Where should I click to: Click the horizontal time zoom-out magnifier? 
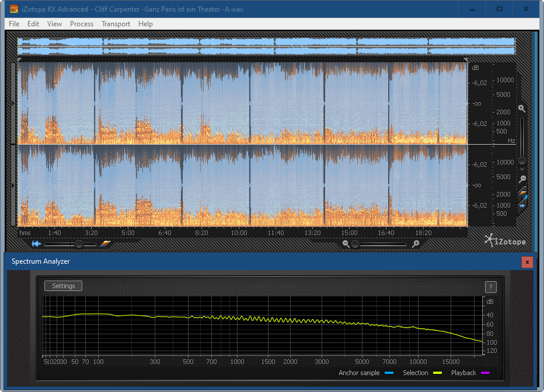pos(346,244)
